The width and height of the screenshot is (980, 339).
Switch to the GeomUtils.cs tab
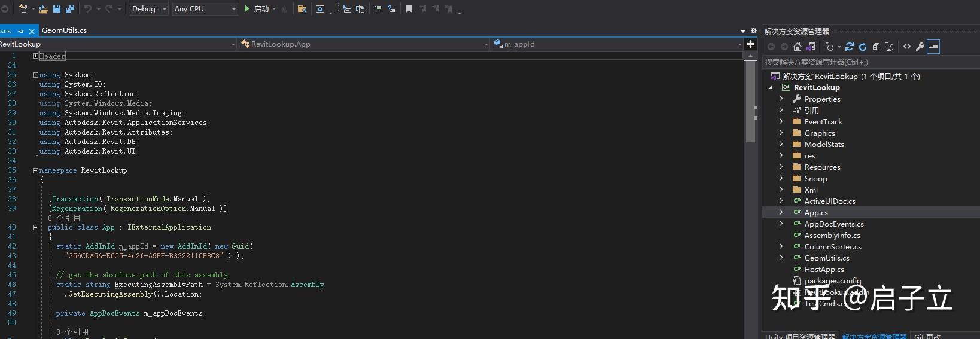64,30
